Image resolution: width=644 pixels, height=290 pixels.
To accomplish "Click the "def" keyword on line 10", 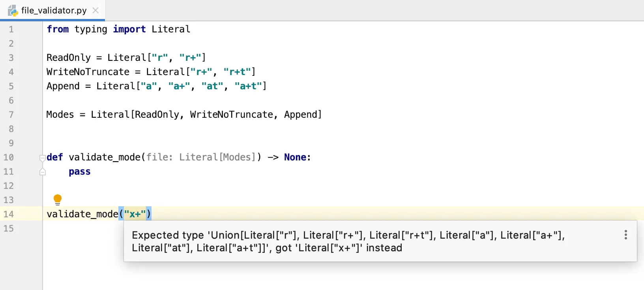I will (55, 157).
